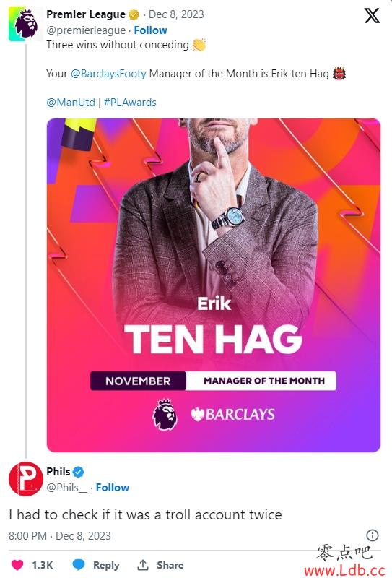
Task: Click the blue verified badge beside Phils
Action: click(x=78, y=472)
